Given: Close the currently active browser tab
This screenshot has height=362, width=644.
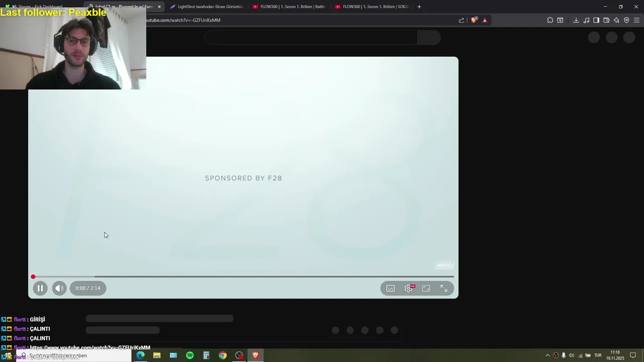Looking at the screenshot, I should (x=159, y=7).
